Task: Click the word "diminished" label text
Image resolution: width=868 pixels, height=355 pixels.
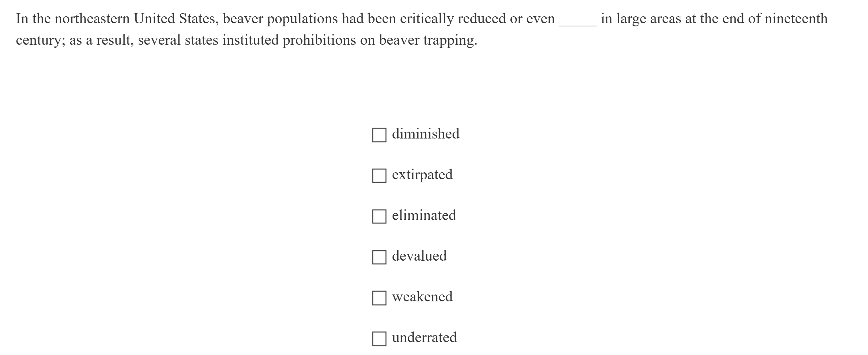Action: 425,134
